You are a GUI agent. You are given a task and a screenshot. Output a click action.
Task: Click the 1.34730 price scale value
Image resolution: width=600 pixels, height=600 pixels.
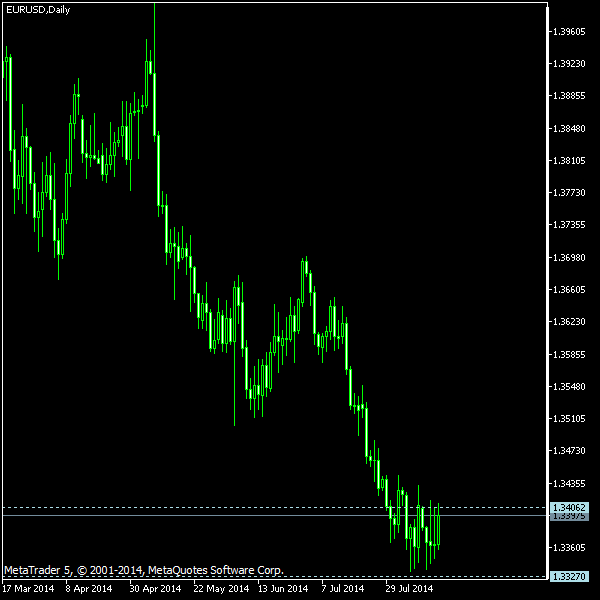click(569, 451)
